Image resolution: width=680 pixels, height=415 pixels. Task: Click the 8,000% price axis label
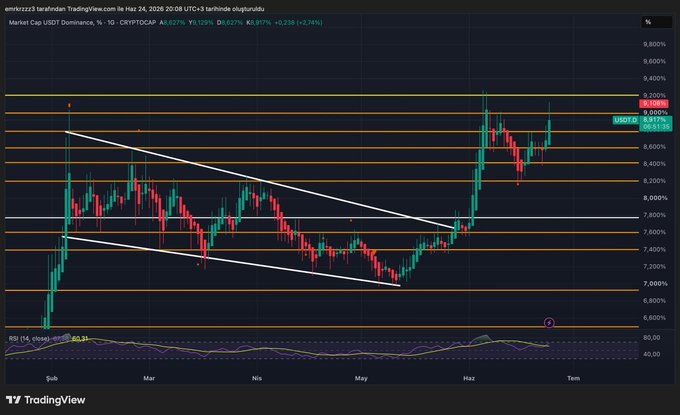click(x=655, y=198)
